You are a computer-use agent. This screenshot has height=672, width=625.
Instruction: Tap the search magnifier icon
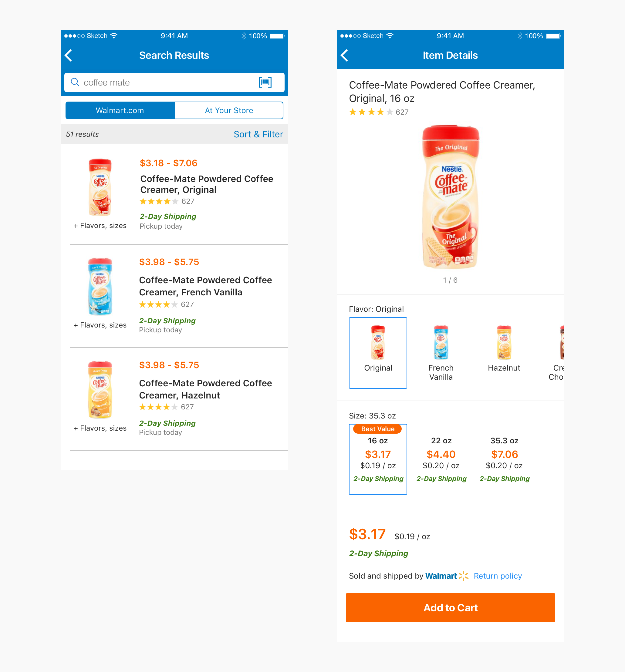click(75, 82)
